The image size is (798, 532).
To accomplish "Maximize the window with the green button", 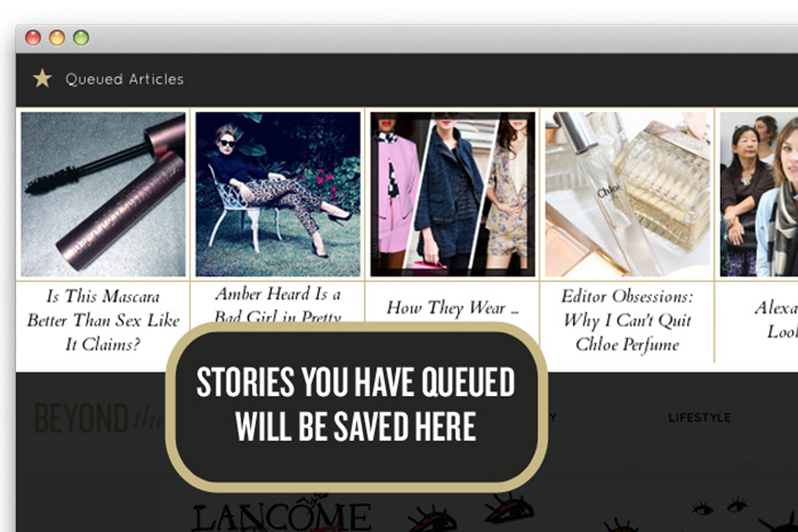I will pyautogui.click(x=81, y=38).
